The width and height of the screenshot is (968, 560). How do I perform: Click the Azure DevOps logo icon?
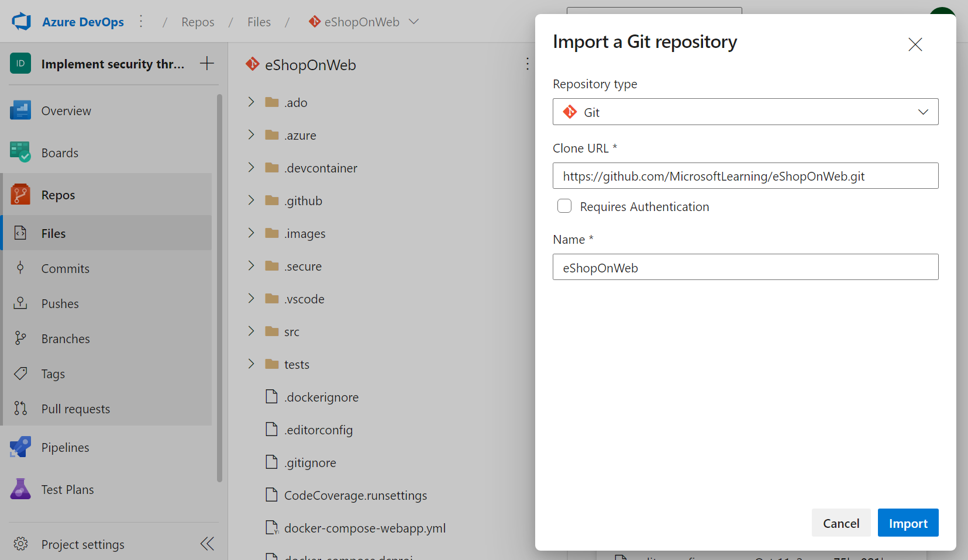click(x=22, y=22)
